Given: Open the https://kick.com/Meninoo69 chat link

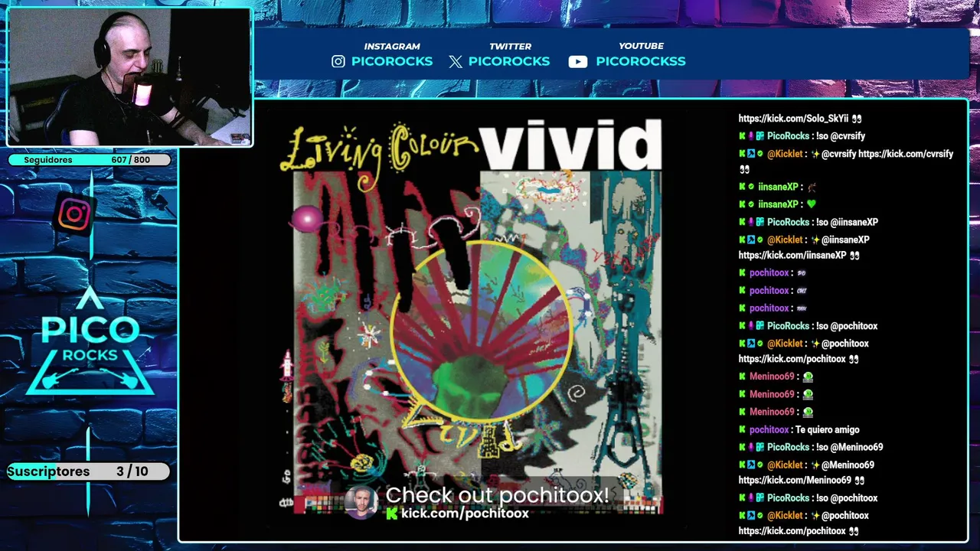Looking at the screenshot, I should point(795,481).
